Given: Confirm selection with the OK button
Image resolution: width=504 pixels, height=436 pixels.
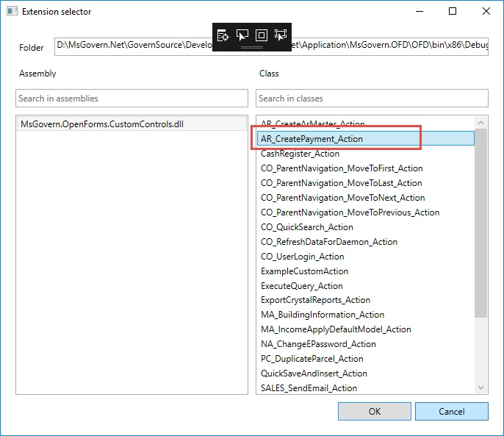Looking at the screenshot, I should pos(375,412).
